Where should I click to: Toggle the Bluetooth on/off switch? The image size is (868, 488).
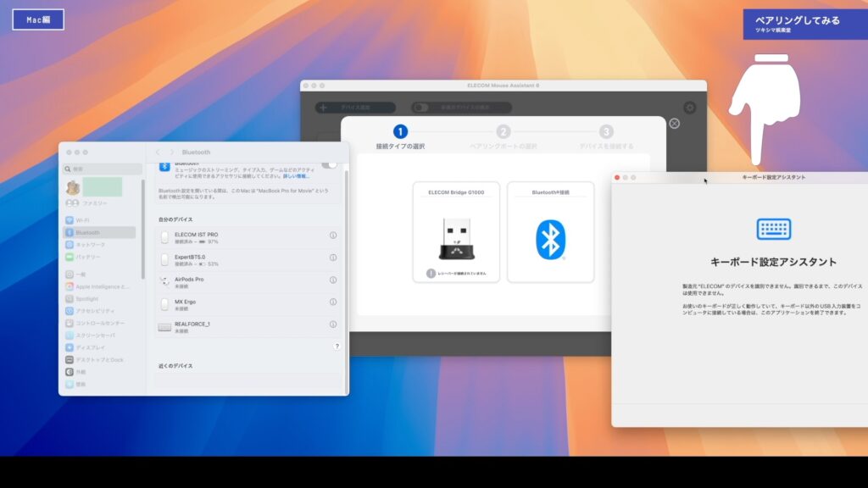coord(329,164)
